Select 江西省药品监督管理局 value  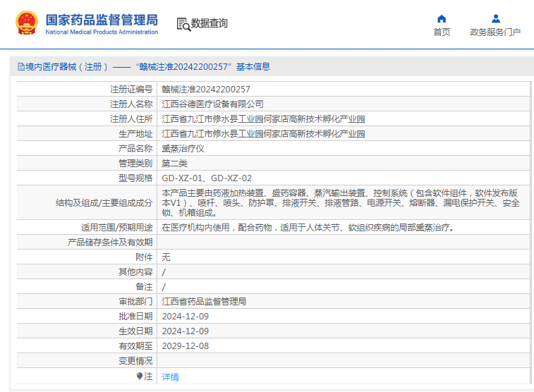tap(204, 302)
